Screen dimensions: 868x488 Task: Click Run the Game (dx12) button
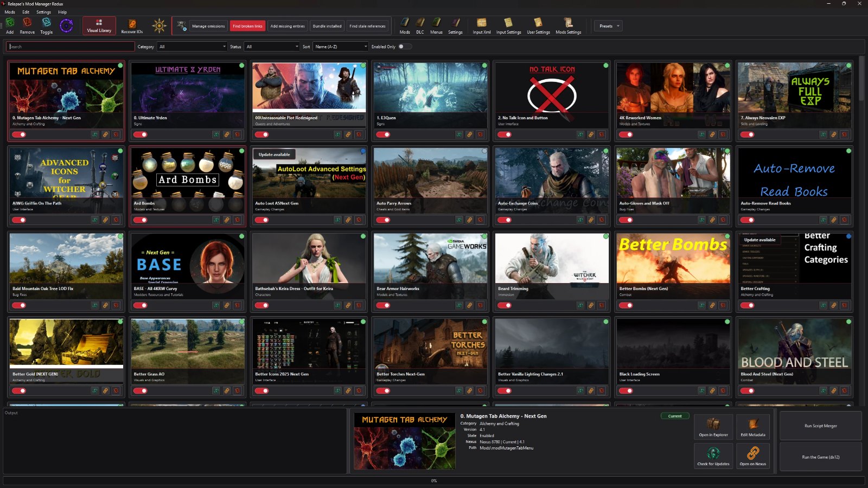click(x=820, y=457)
